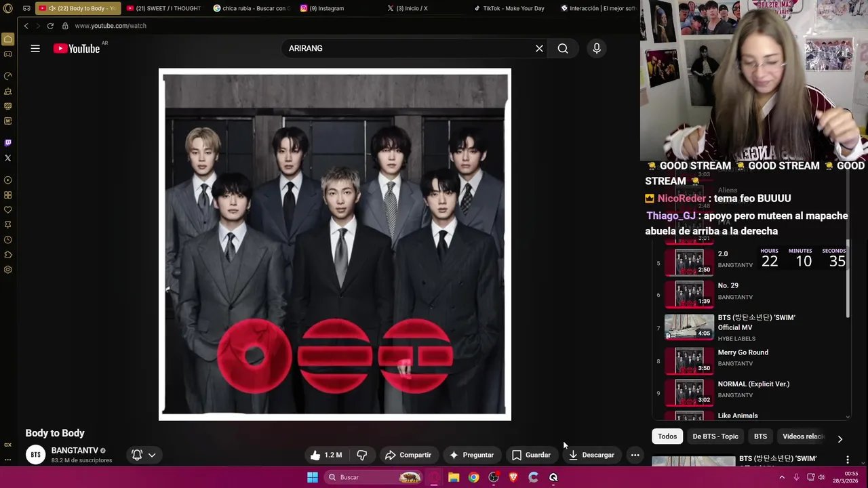Image resolution: width=868 pixels, height=488 pixels.
Task: Open the YouTube hamburger guide menu
Action: click(35, 48)
